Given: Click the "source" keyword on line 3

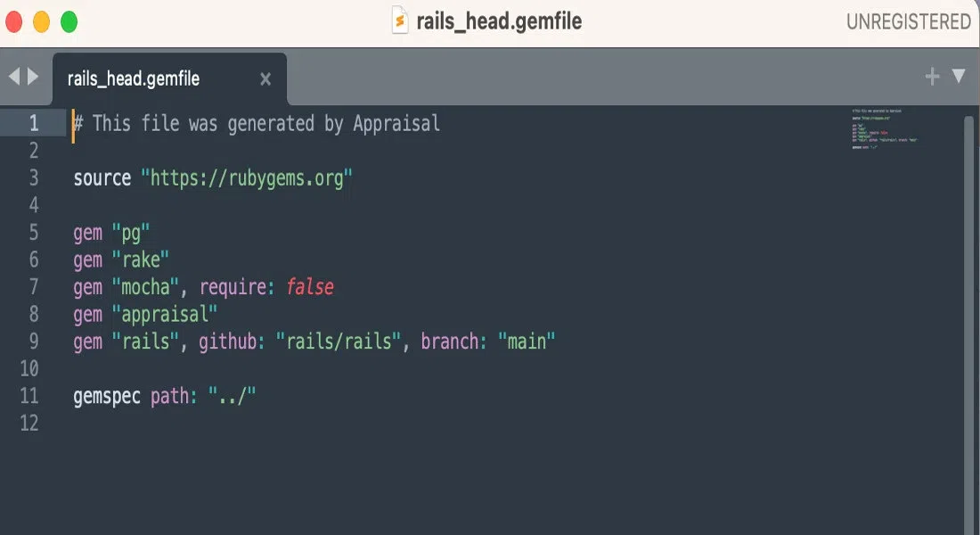Looking at the screenshot, I should (x=102, y=178).
